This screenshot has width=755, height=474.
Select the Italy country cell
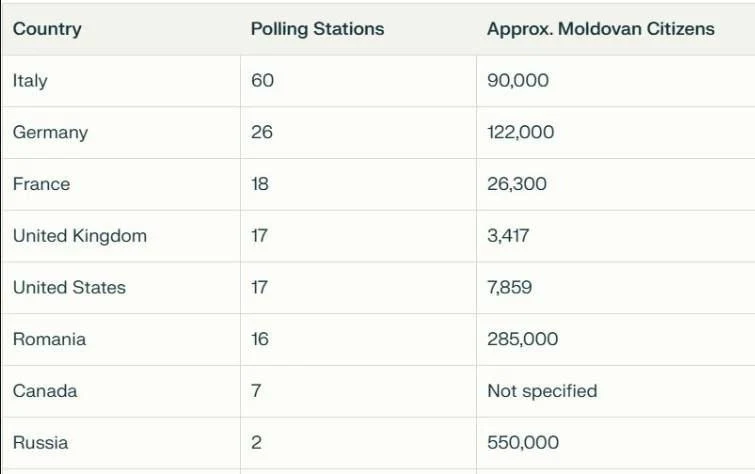coord(30,81)
